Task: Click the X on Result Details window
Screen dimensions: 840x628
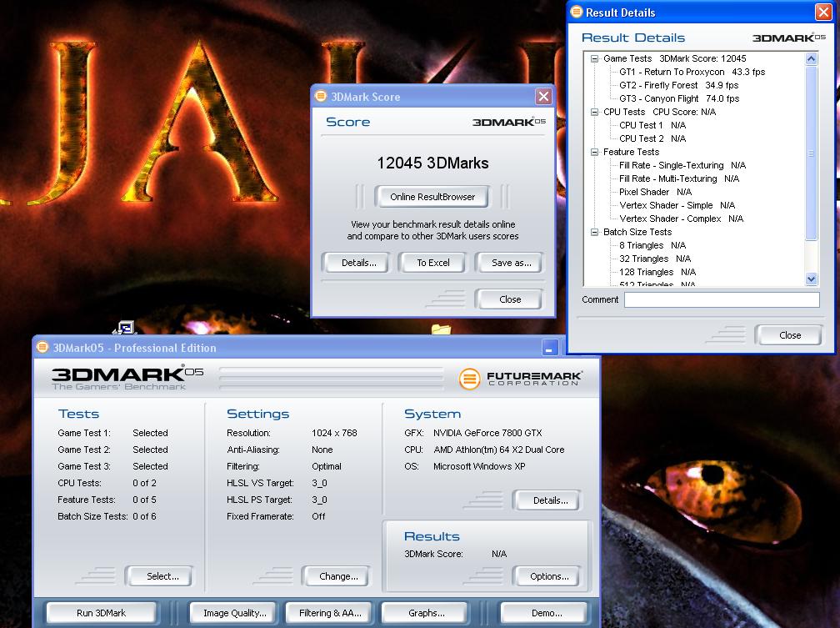Action: tap(822, 13)
